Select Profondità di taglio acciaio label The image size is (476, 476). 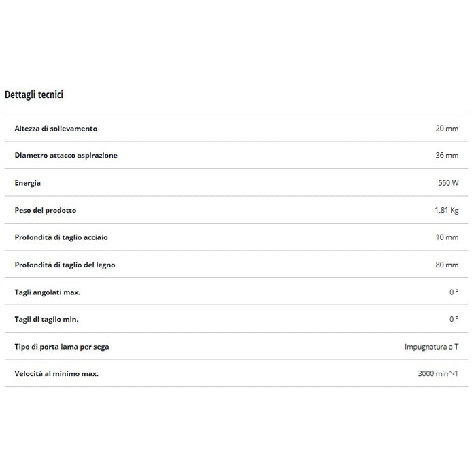[x=61, y=237]
